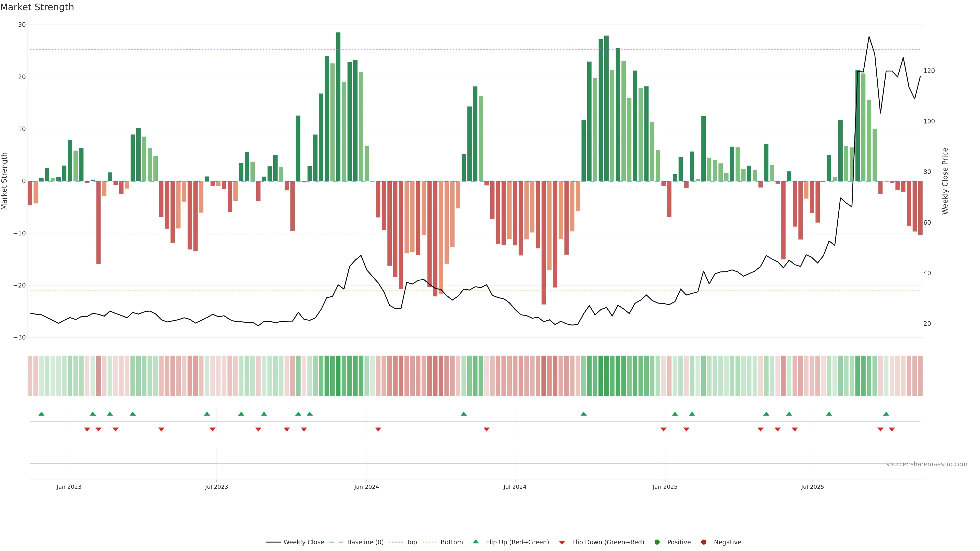The height and width of the screenshot is (551, 980).
Task: Click the Jan 2024 x-axis label
Action: [366, 487]
